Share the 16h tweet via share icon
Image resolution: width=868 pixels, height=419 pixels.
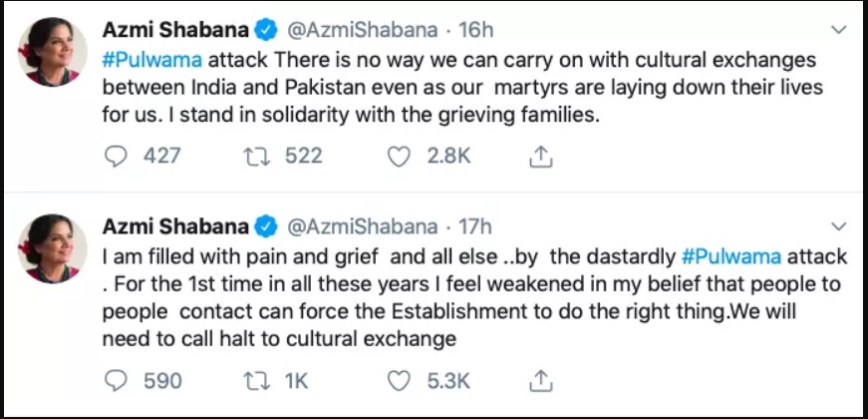(x=539, y=155)
